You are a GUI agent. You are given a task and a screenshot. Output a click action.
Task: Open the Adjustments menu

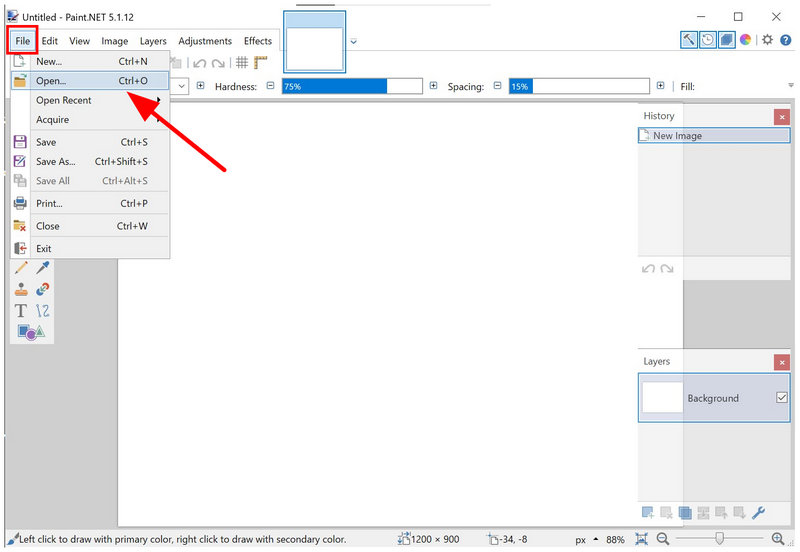pos(205,41)
